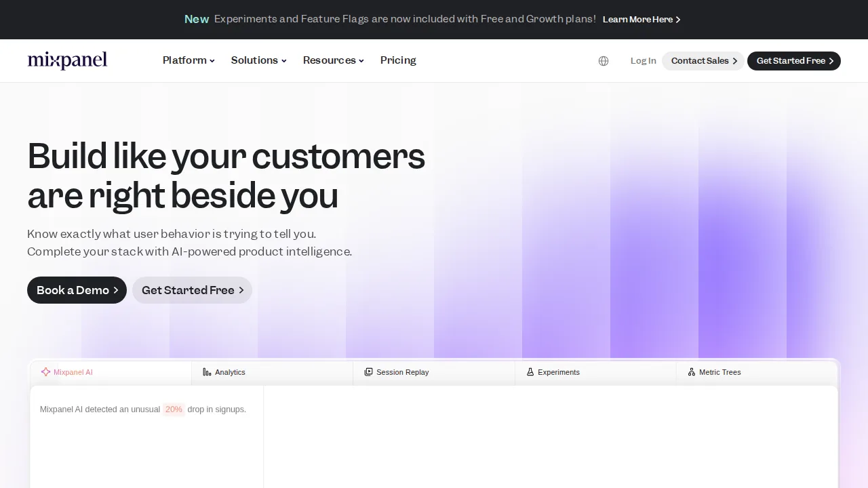Open the language globe selector
This screenshot has height=488, width=868.
click(604, 61)
